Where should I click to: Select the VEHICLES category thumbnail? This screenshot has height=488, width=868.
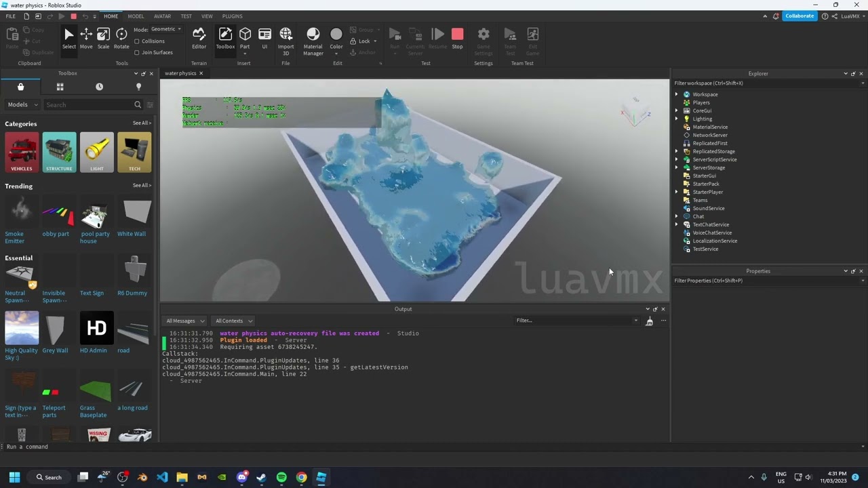(22, 152)
